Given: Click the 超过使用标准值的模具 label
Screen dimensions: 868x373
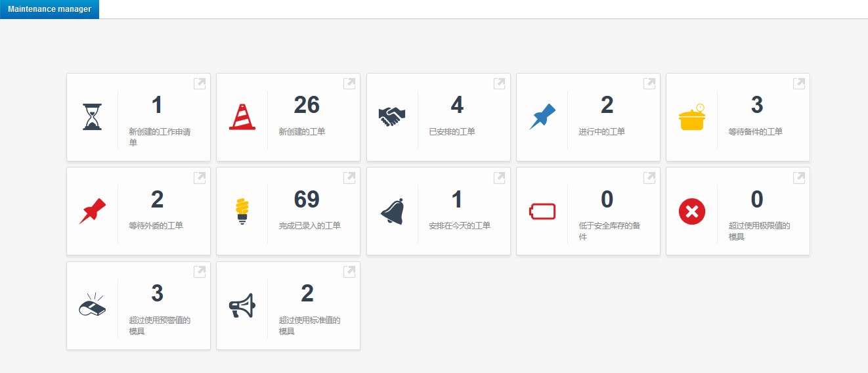Looking at the screenshot, I should click(x=310, y=326).
